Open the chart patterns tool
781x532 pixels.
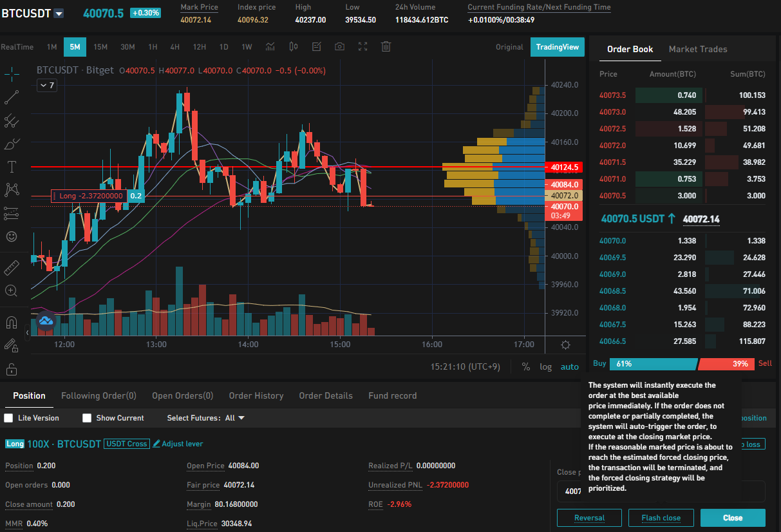(x=12, y=190)
